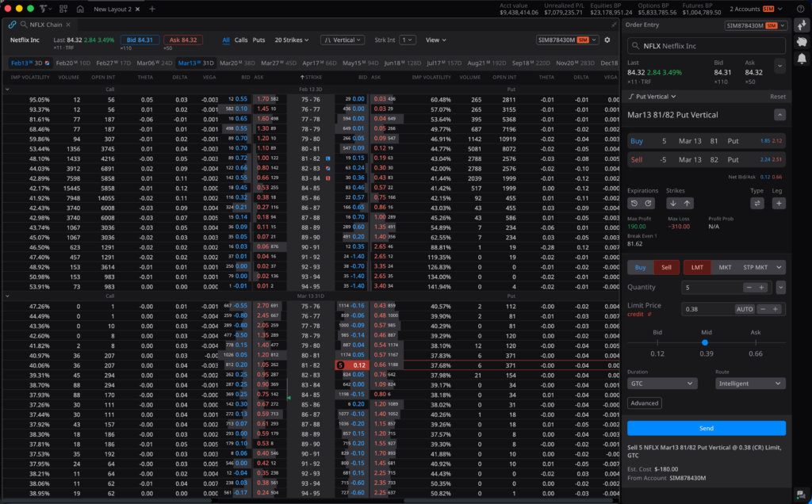Viewport: 812px width, 504px height.
Task: Open the alerts bell icon on right sidebar
Action: pos(802,59)
